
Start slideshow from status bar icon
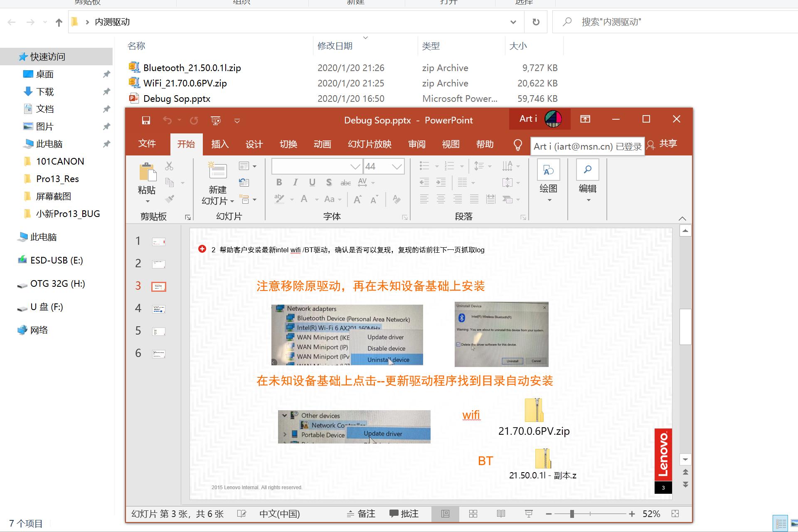click(528, 514)
